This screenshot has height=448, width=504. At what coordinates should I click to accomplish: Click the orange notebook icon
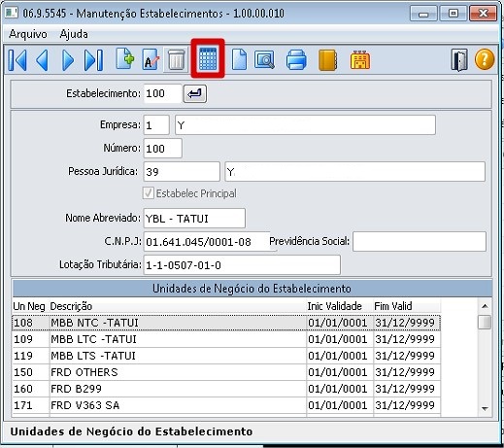point(327,60)
